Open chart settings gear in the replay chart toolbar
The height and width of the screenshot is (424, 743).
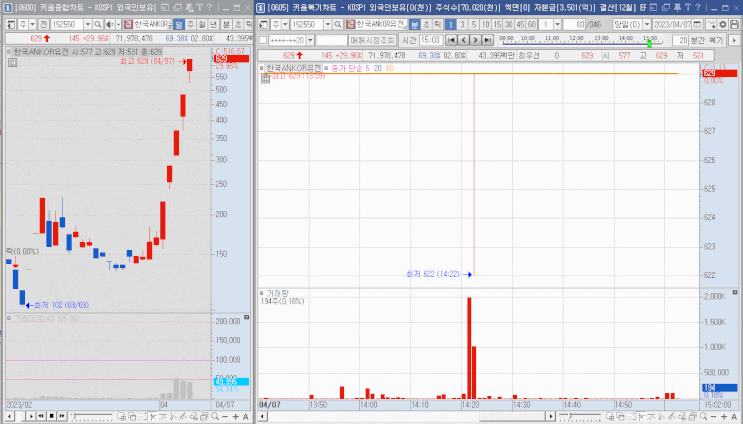point(723,24)
